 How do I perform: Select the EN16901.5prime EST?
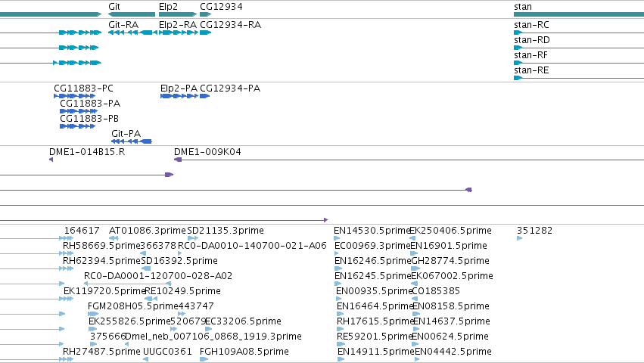point(449,246)
